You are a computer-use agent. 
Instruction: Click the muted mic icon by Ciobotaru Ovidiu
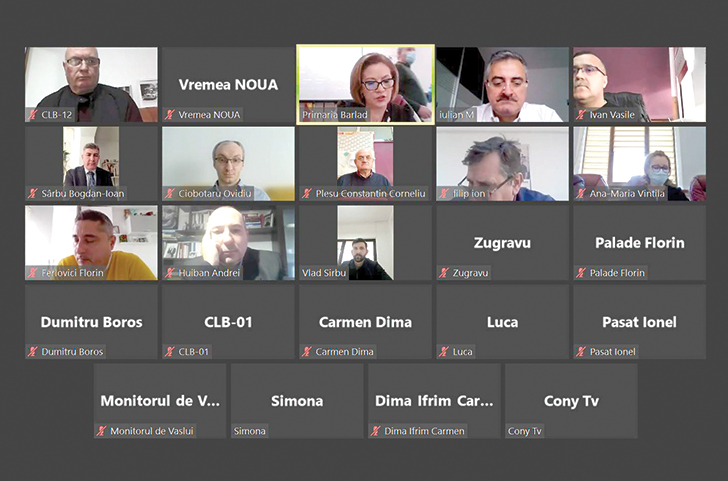(170, 194)
